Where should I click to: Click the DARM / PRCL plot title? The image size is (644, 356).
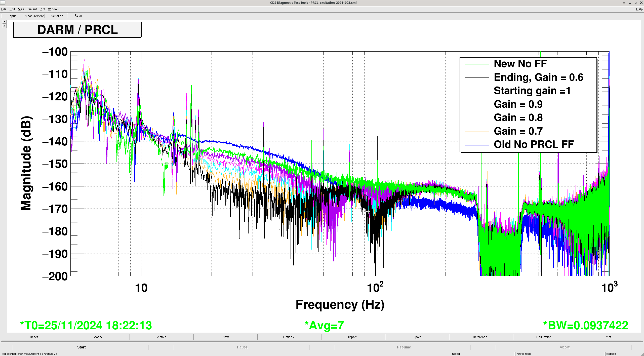(77, 30)
